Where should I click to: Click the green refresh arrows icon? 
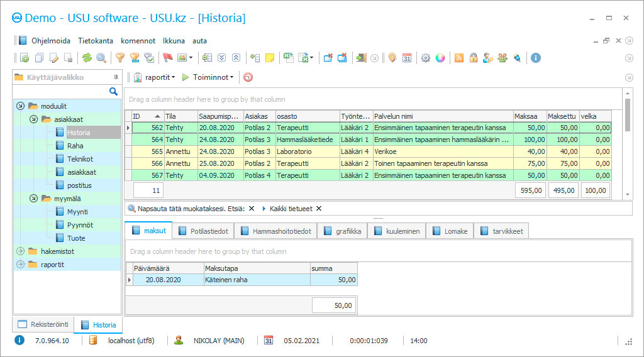point(87,58)
